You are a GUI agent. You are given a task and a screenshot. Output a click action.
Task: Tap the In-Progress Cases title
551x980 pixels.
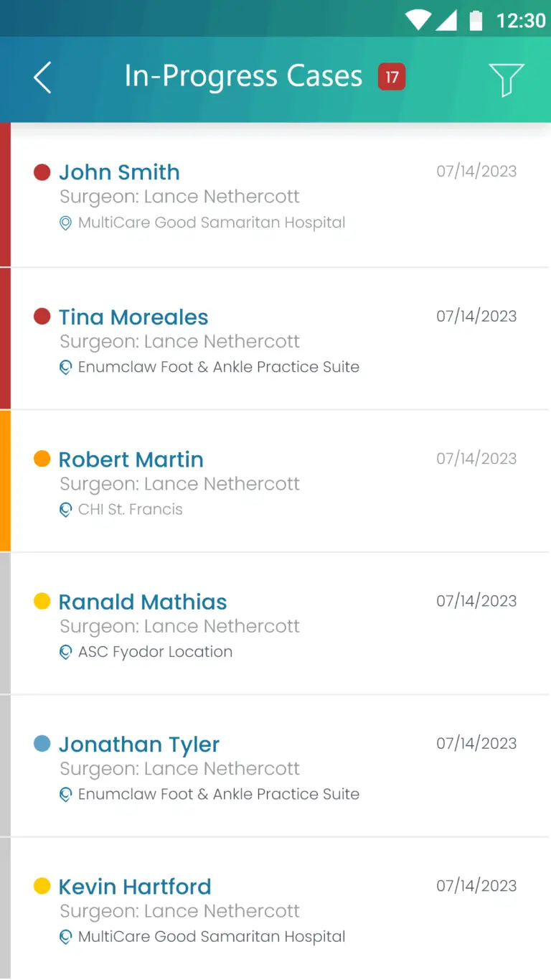[243, 77]
